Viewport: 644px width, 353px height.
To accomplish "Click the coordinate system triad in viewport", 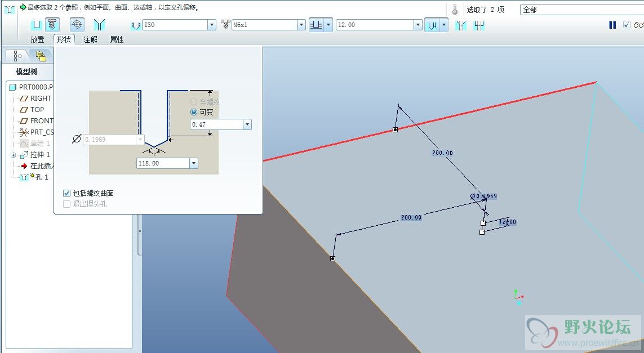I will tap(518, 297).
